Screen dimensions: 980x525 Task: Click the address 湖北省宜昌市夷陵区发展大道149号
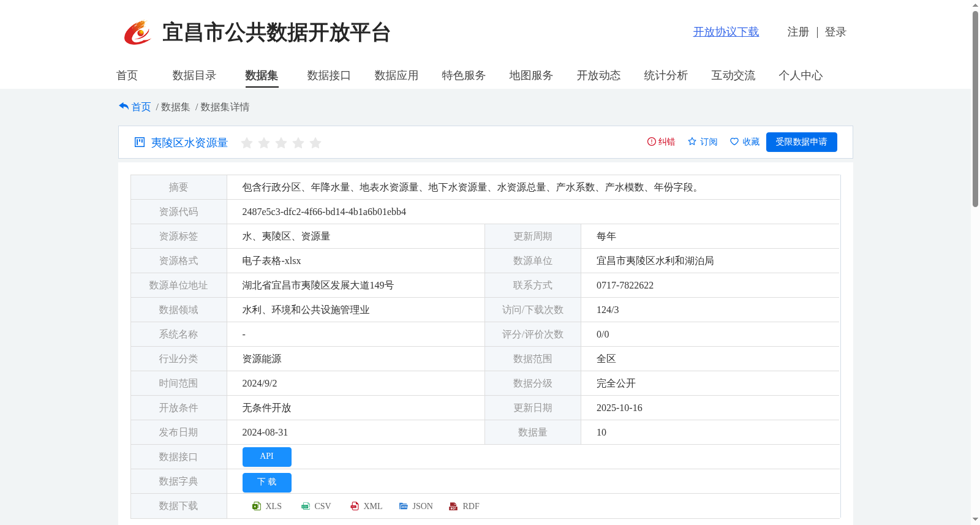coord(318,285)
